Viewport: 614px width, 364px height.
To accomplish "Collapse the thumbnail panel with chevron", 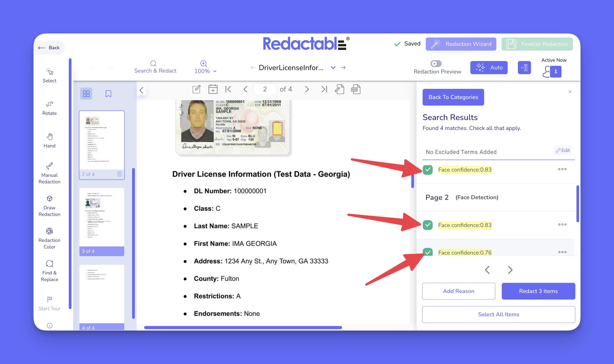I will click(x=141, y=90).
